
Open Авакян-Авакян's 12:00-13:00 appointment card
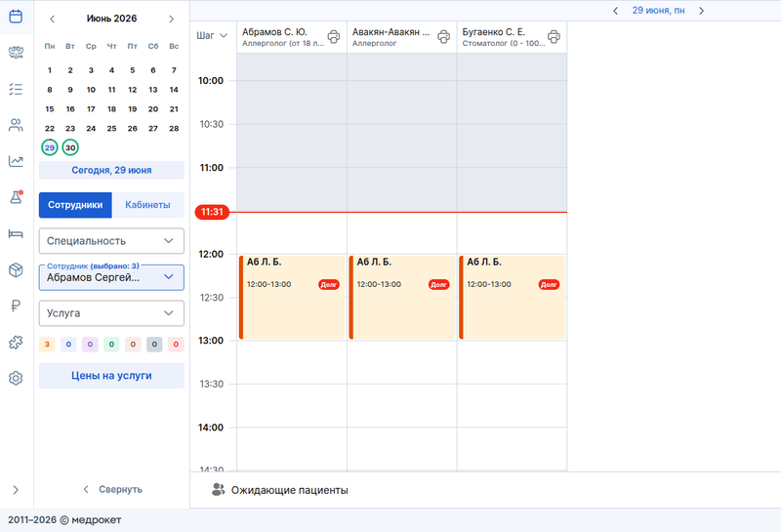(x=402, y=298)
